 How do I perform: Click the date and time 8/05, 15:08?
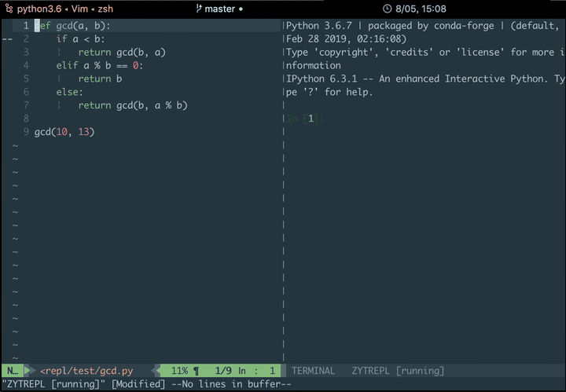point(421,9)
